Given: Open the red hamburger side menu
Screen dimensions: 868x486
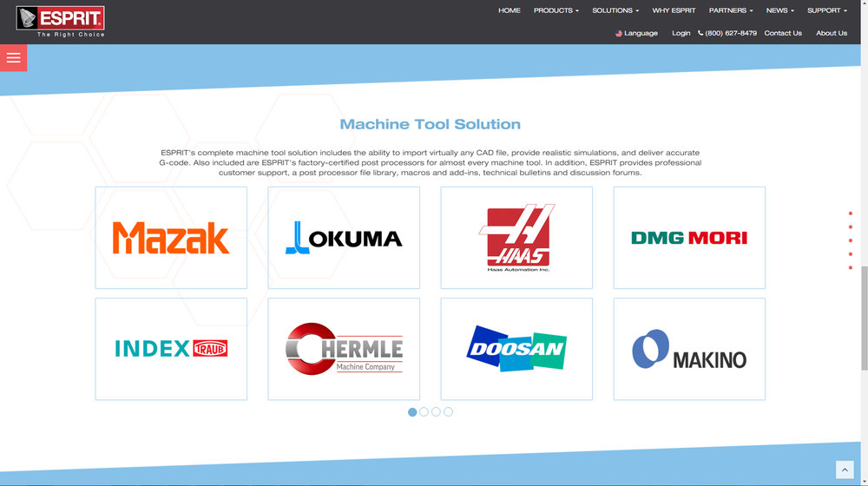Looking at the screenshot, I should point(13,57).
